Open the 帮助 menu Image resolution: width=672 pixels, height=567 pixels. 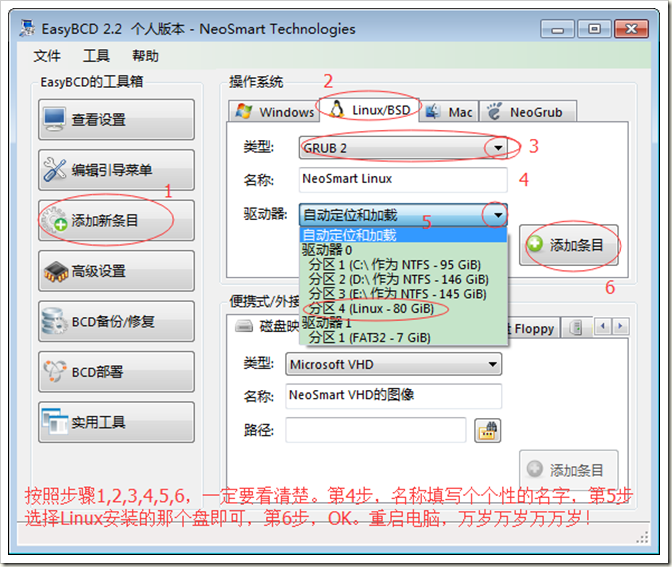[145, 56]
